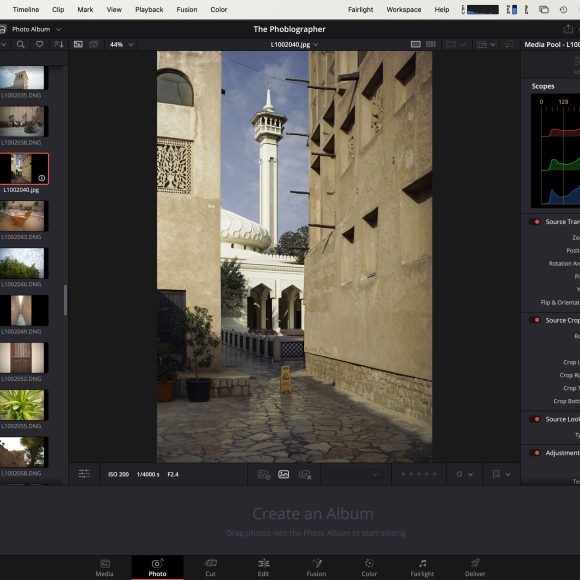The width and height of the screenshot is (580, 580).
Task: Open the Media page
Action: tap(105, 567)
